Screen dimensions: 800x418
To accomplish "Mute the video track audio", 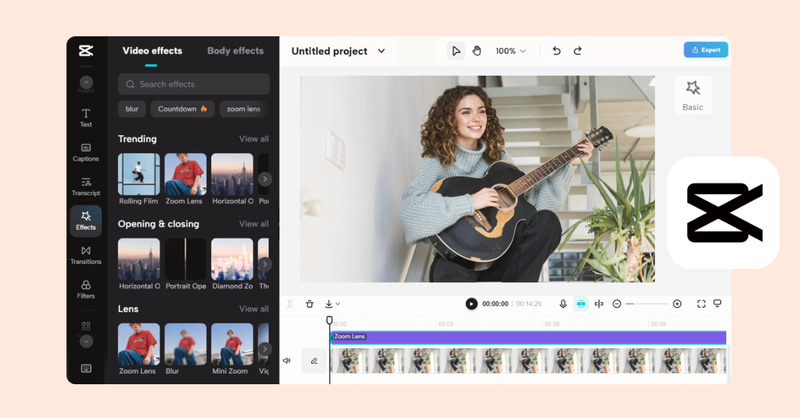I will [x=287, y=360].
